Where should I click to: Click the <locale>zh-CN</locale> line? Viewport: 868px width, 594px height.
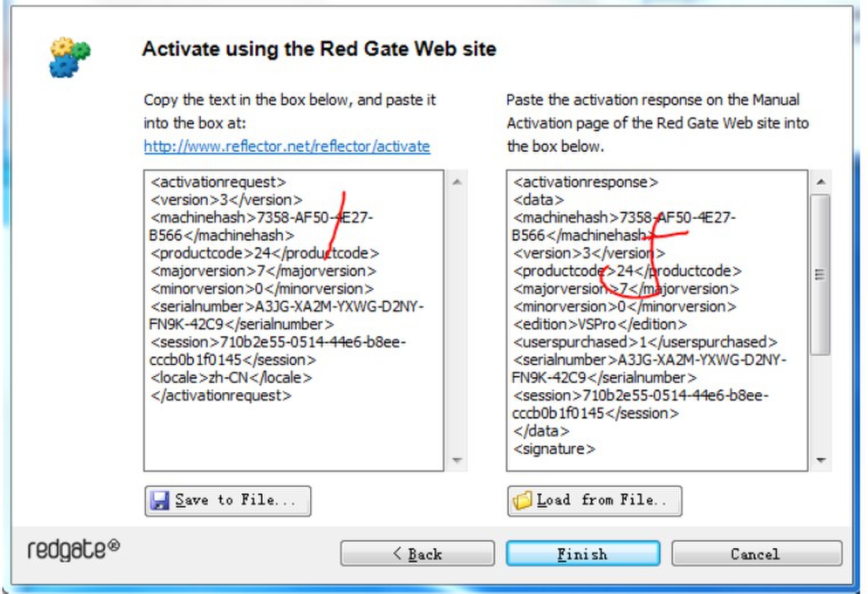pyautogui.click(x=231, y=378)
